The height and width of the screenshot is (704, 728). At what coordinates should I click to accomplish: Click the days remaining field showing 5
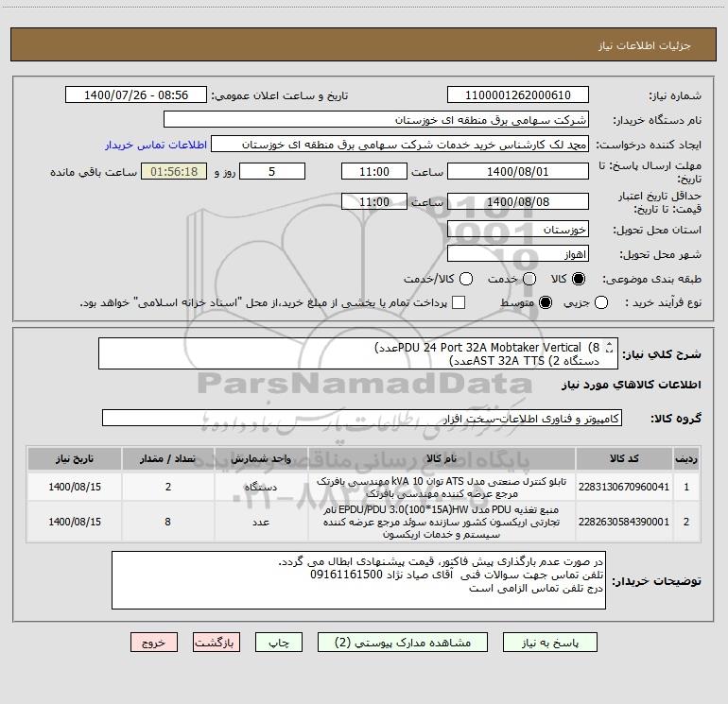[272, 171]
